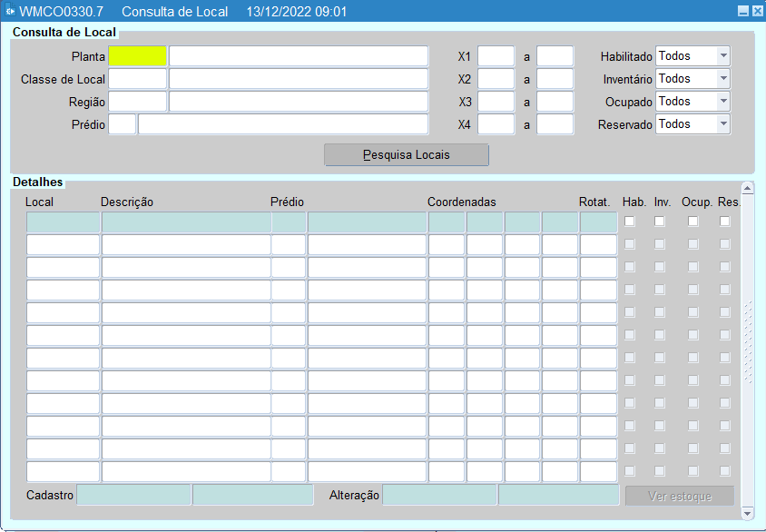766x532 pixels.
Task: Click the X2 end value field
Action: point(555,79)
